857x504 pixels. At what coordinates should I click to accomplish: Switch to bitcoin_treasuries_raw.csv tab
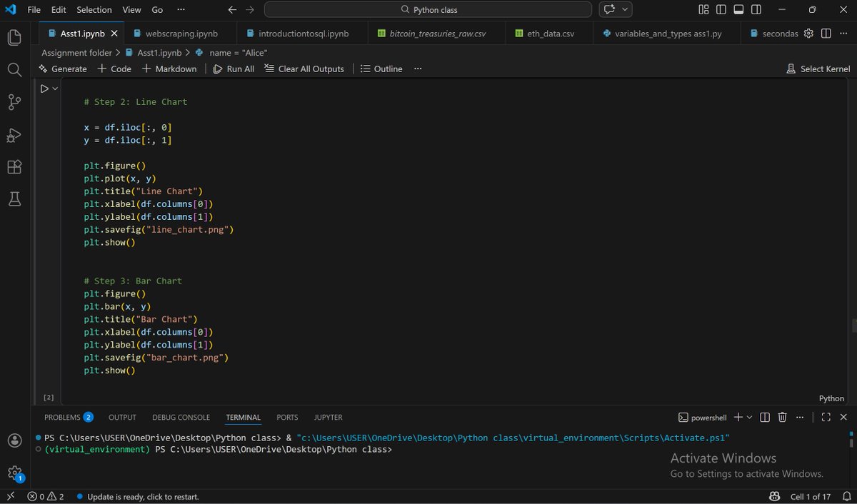coord(438,34)
